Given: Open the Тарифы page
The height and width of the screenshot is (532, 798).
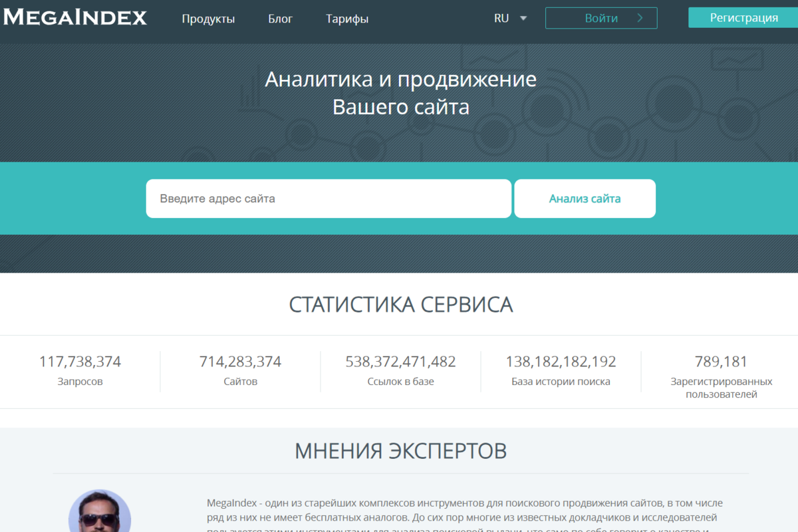Looking at the screenshot, I should coord(347,19).
